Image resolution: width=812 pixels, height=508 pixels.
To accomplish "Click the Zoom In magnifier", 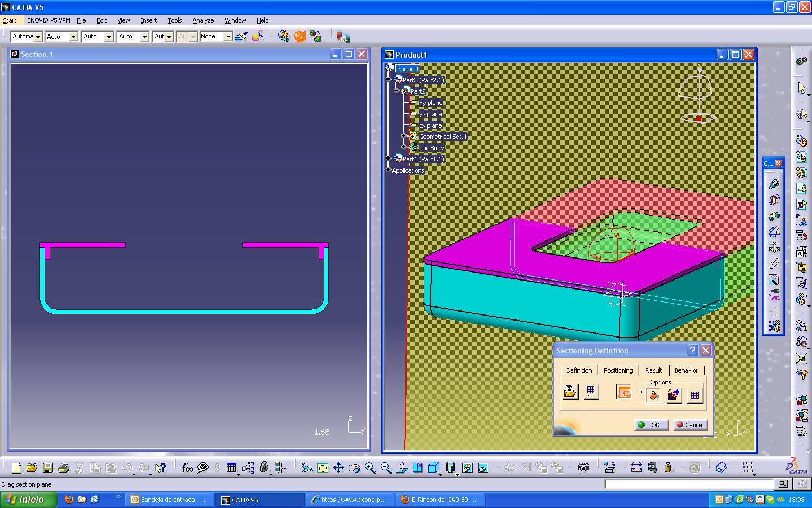I will pyautogui.click(x=370, y=468).
